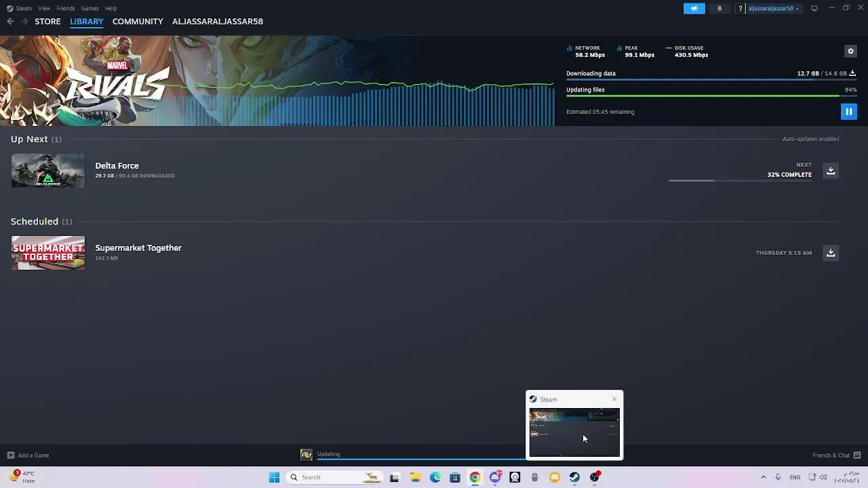Viewport: 868px width, 488px height.
Task: Switch to the COMMUNITY tab
Action: coord(138,21)
